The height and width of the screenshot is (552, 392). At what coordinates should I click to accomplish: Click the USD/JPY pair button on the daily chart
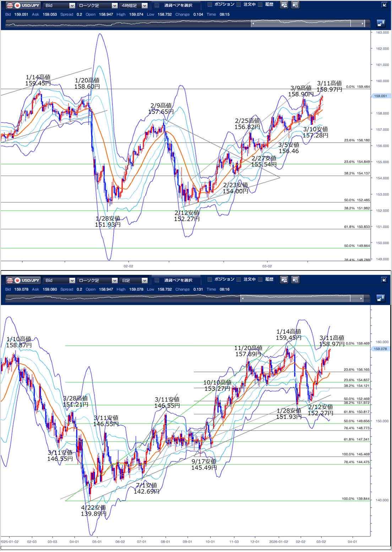(x=23, y=280)
